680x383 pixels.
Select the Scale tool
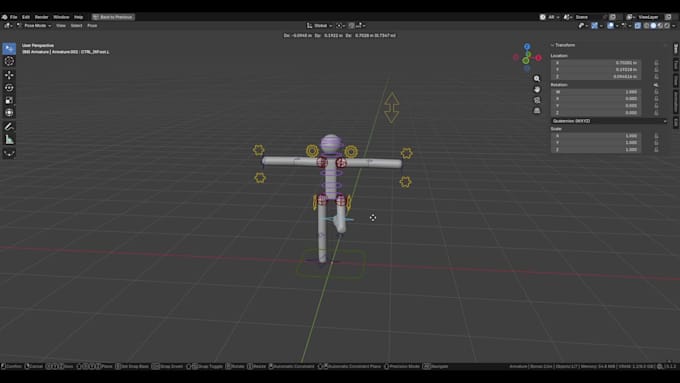coord(9,100)
